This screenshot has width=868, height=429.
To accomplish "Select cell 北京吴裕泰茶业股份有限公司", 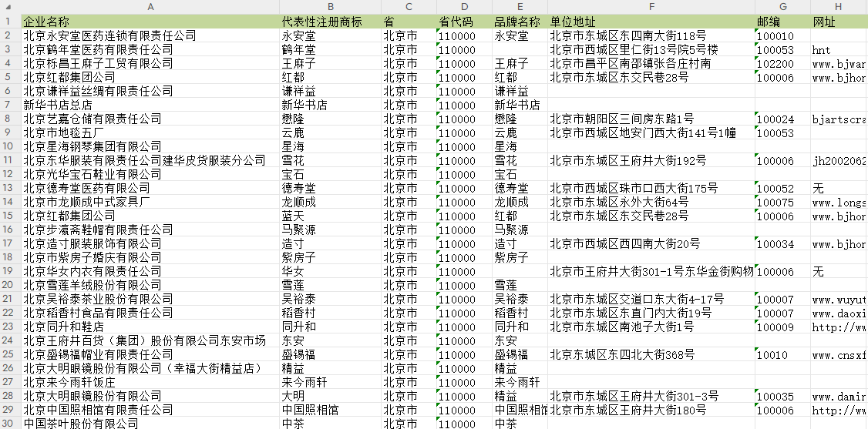I will (150, 299).
